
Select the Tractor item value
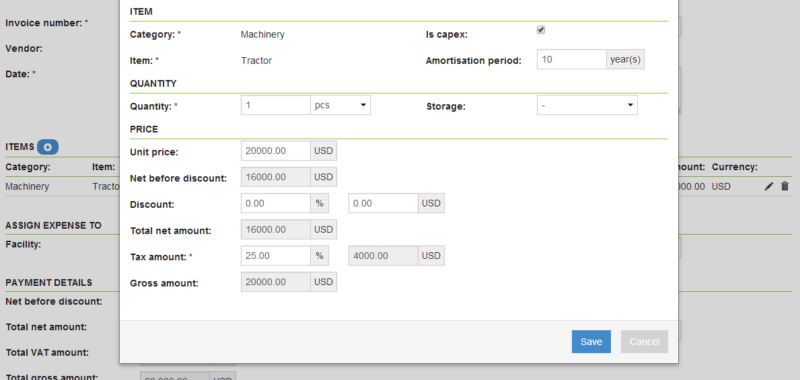256,61
